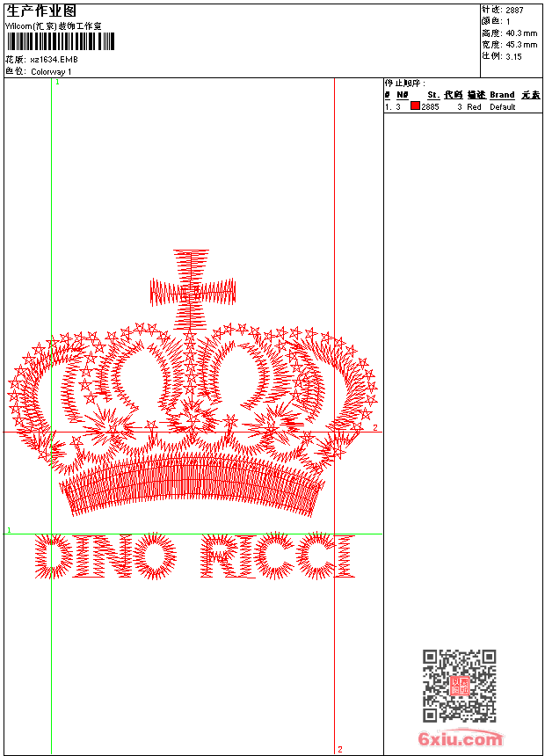
Task: Click the '针数: 2887' stitch count entry
Action: point(503,10)
